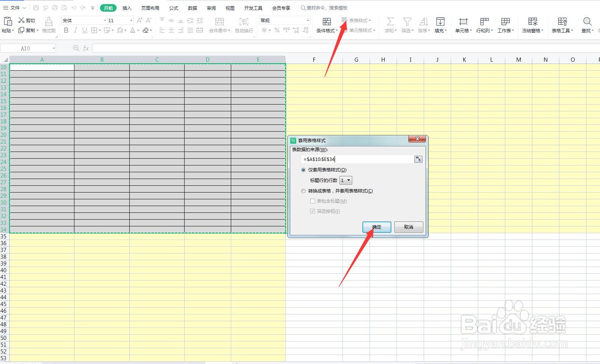Open the File (文件) menu
The image size is (600, 364).
pyautogui.click(x=14, y=8)
